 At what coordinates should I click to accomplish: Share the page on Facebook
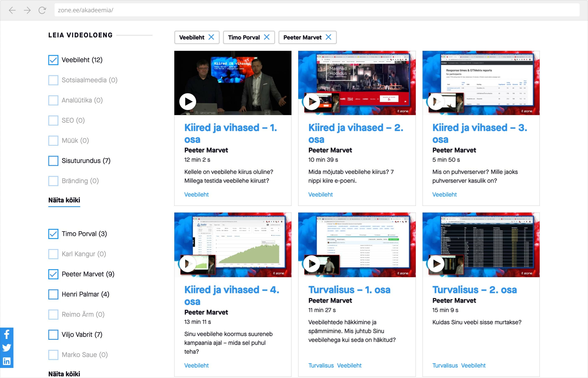[x=7, y=334]
